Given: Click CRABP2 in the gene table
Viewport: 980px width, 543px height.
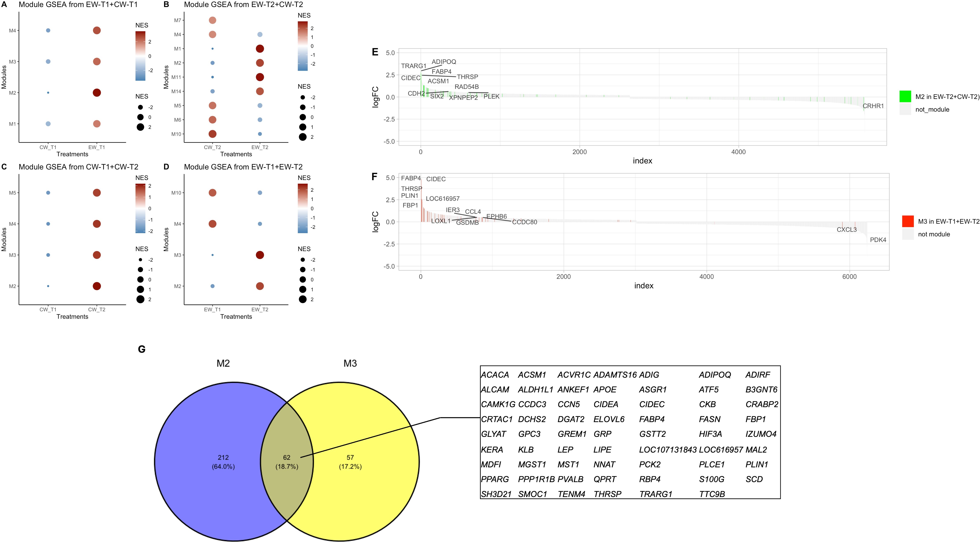Looking at the screenshot, I should click(x=762, y=404).
